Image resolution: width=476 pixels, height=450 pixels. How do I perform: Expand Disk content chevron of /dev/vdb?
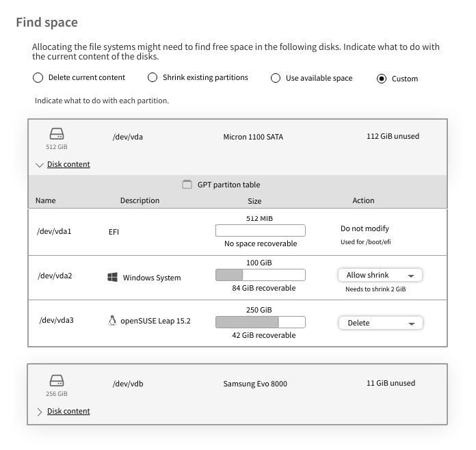40,412
